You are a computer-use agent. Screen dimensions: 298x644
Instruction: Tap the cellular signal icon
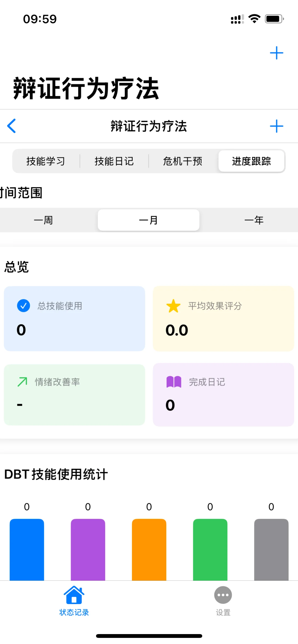237,19
